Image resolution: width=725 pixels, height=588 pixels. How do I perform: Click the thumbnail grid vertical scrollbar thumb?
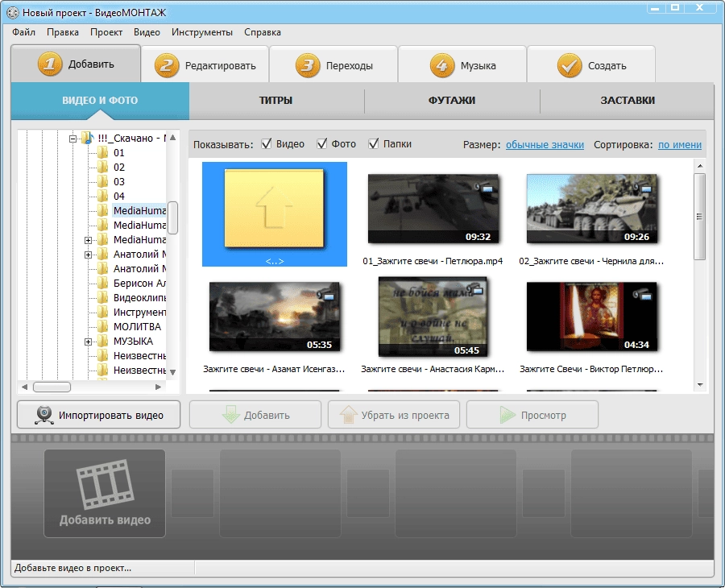[699, 217]
